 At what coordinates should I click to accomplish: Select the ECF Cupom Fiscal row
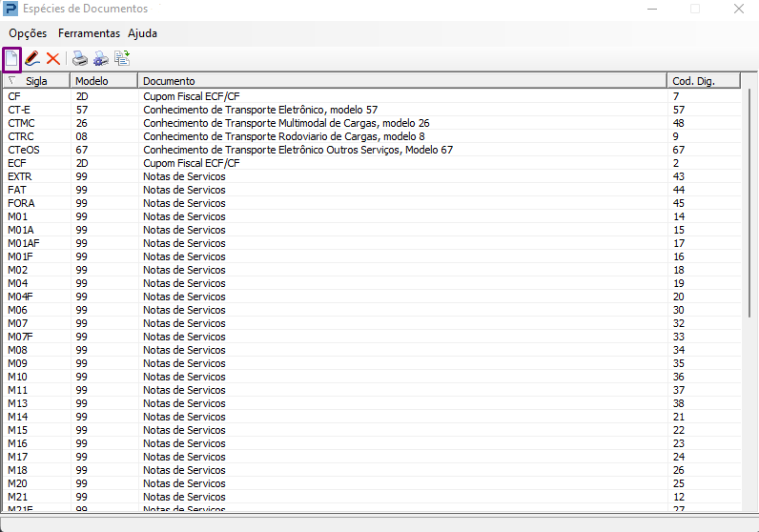click(x=372, y=163)
